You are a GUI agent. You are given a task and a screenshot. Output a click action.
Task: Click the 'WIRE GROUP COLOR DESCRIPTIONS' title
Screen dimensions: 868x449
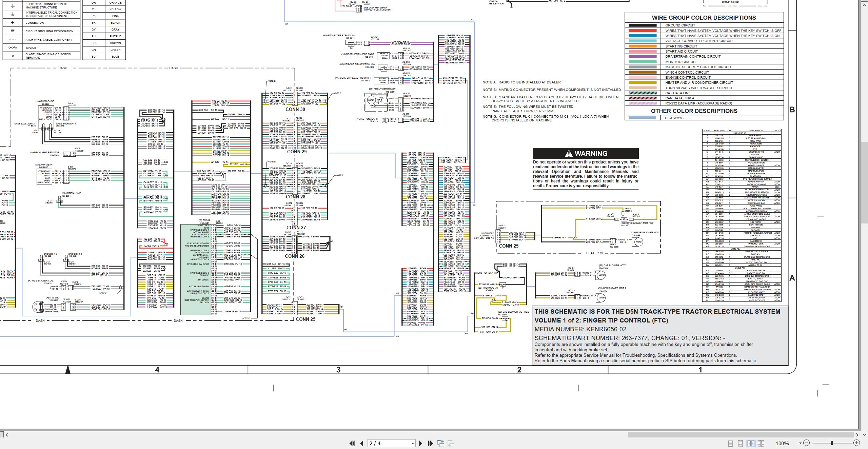(704, 18)
